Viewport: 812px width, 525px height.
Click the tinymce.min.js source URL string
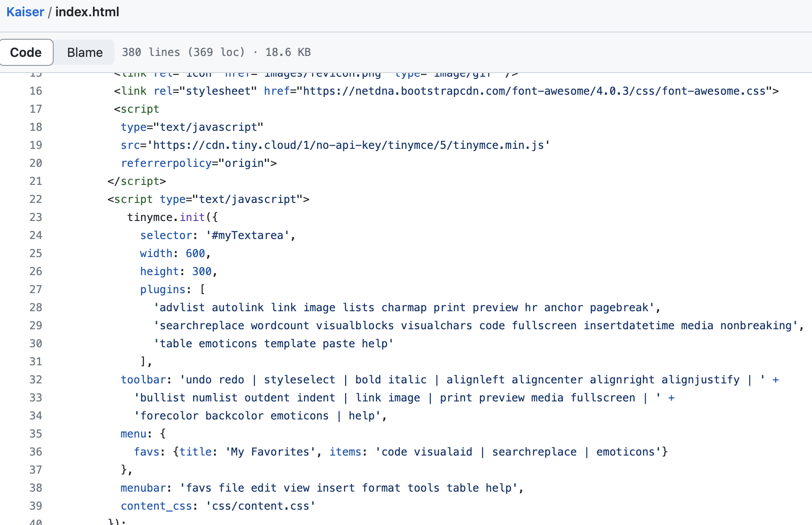(348, 145)
